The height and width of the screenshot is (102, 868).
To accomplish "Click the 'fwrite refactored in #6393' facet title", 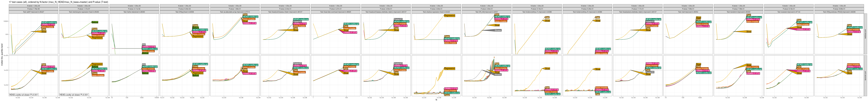I will (134, 12).
